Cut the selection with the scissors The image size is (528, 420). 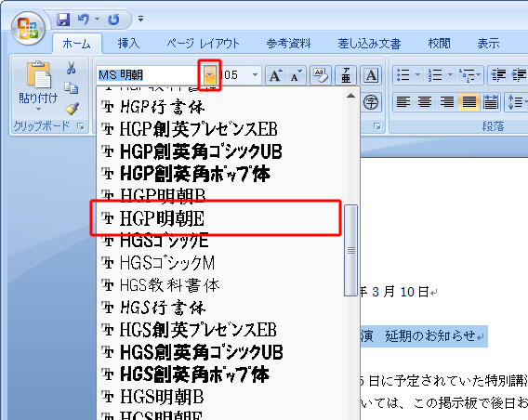click(71, 68)
